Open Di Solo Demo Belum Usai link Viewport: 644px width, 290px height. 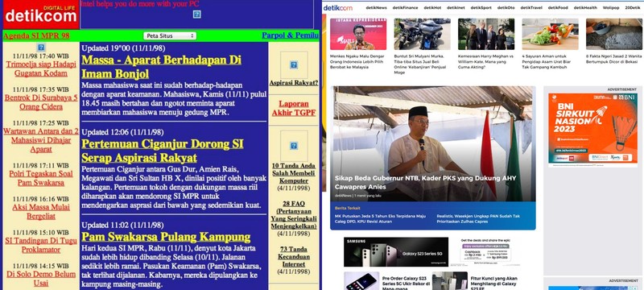pyautogui.click(x=41, y=279)
